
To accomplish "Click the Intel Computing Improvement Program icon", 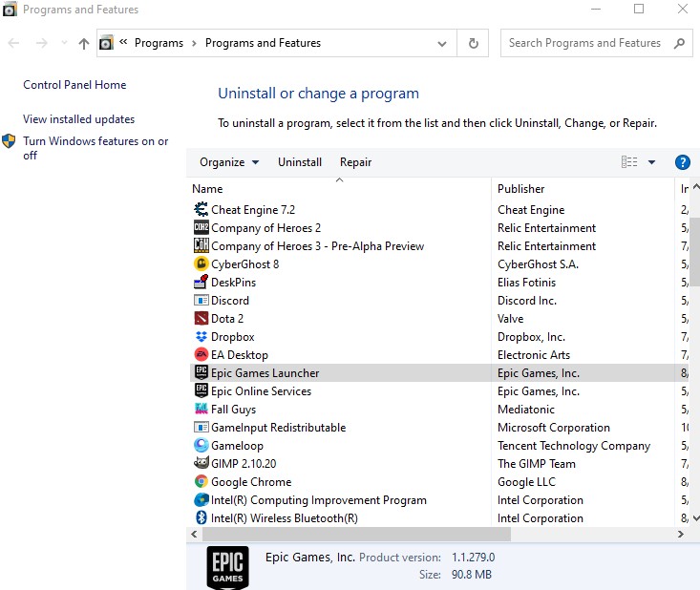I will point(201,500).
